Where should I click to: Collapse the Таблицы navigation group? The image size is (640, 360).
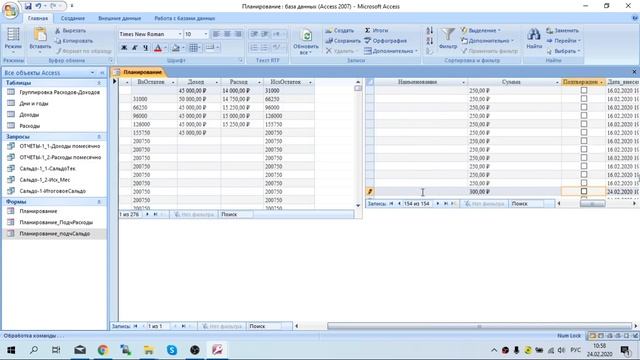pos(99,83)
